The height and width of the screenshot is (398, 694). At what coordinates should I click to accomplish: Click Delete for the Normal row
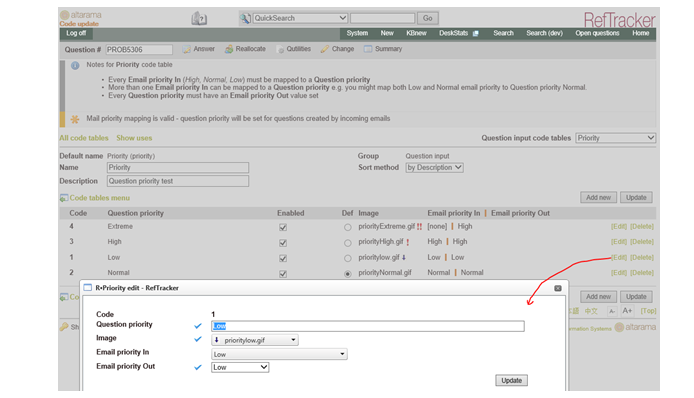click(x=642, y=273)
